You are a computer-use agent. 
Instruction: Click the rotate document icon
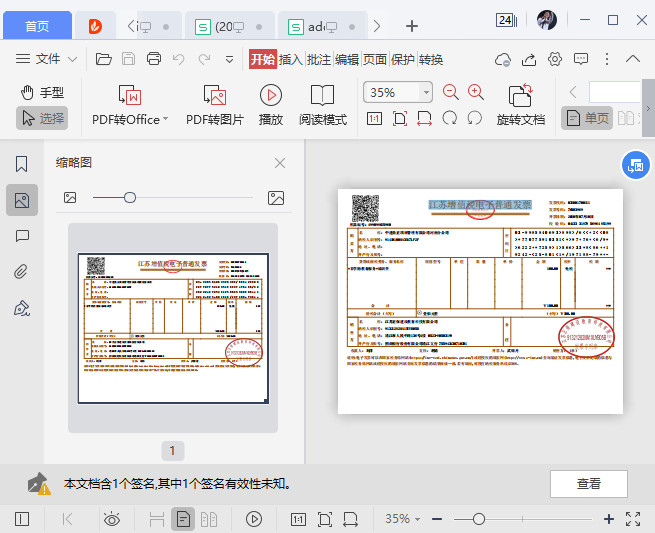pos(520,95)
